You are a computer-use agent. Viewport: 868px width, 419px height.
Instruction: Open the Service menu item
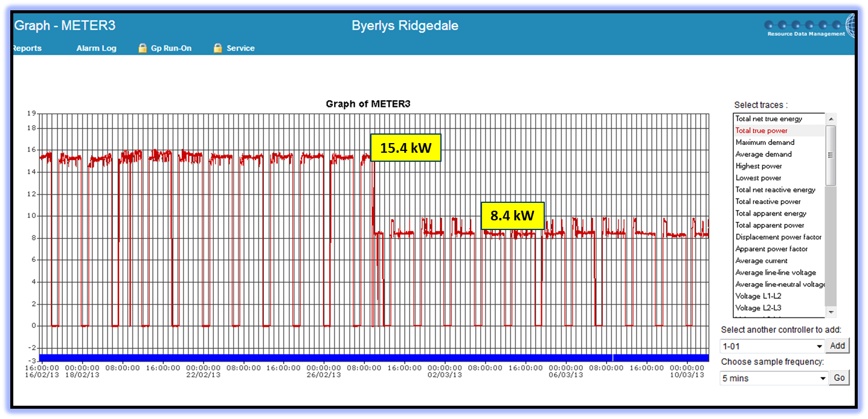click(x=240, y=48)
